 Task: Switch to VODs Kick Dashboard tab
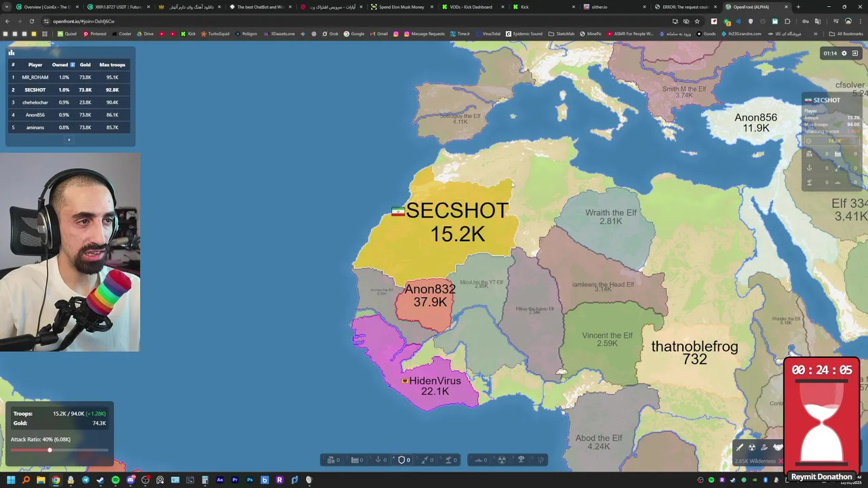[x=471, y=7]
